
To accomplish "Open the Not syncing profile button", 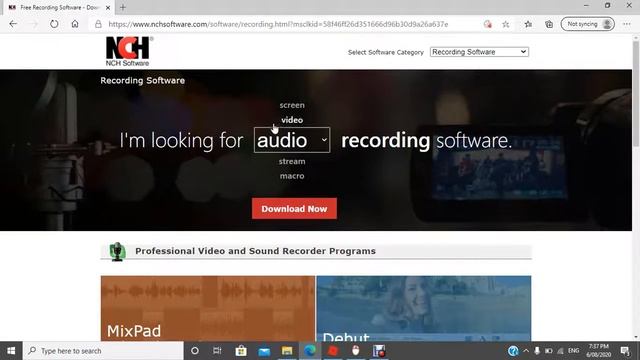I will tap(587, 24).
